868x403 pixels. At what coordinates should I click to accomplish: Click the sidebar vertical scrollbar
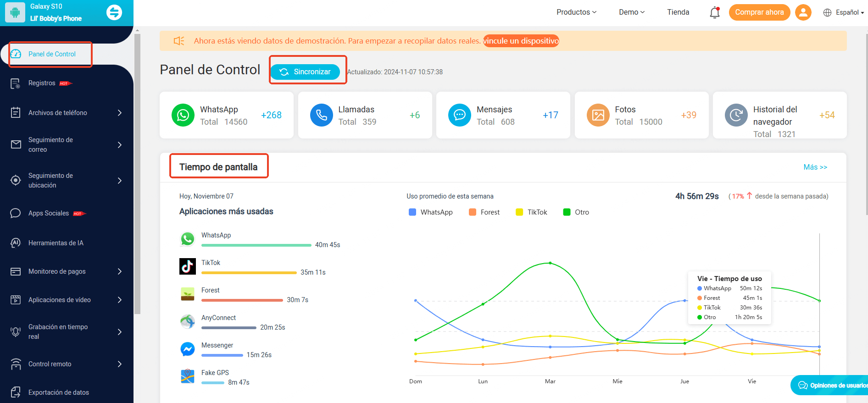pyautogui.click(x=137, y=174)
